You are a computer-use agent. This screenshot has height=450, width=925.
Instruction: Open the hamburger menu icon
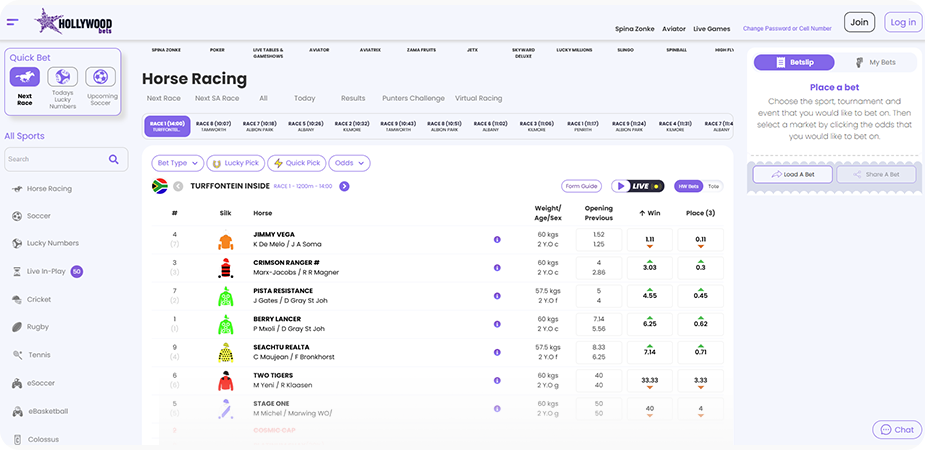[x=12, y=22]
